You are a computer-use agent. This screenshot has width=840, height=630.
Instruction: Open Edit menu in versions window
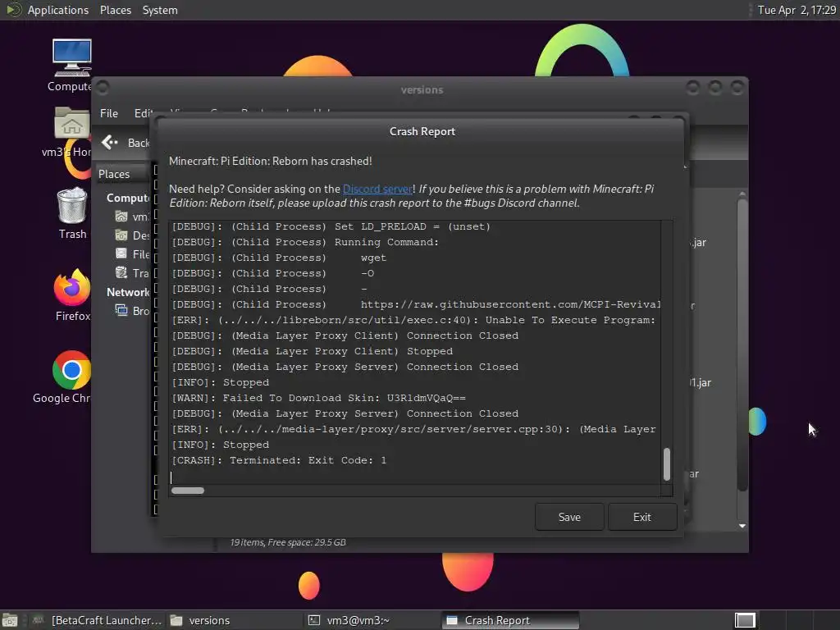[143, 113]
